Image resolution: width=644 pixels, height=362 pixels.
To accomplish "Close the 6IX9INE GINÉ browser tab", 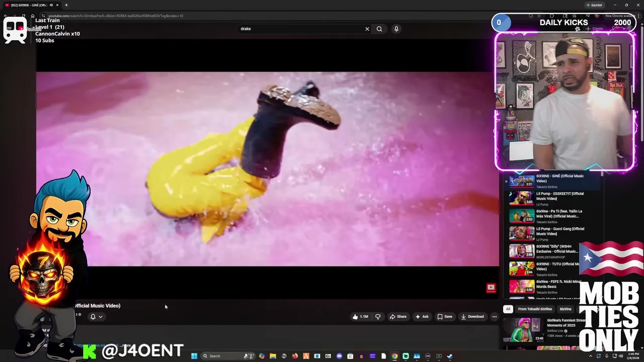I will click(57, 5).
